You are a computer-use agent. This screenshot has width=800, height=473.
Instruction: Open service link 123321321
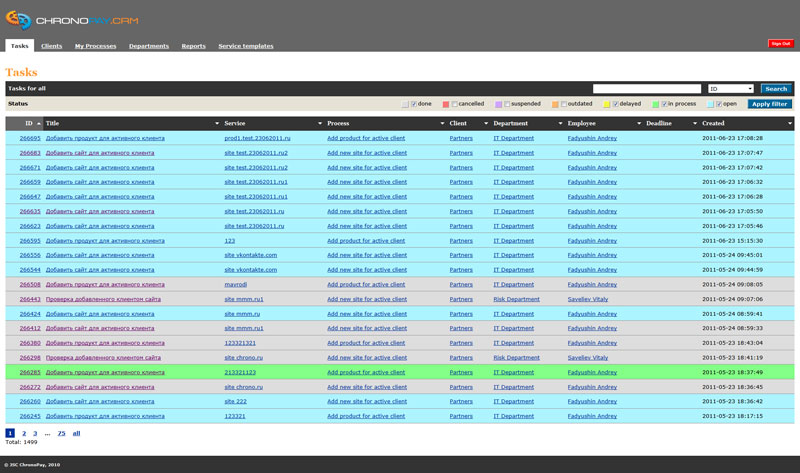coord(240,343)
